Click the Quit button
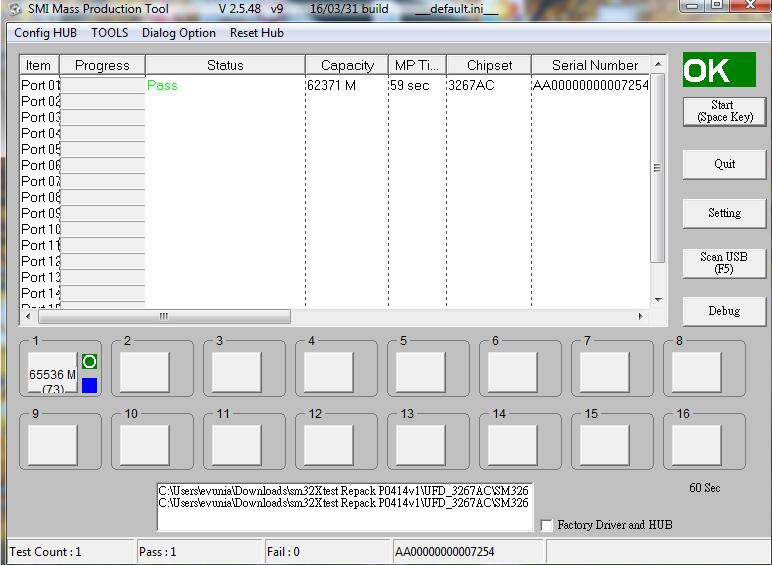 coord(725,164)
